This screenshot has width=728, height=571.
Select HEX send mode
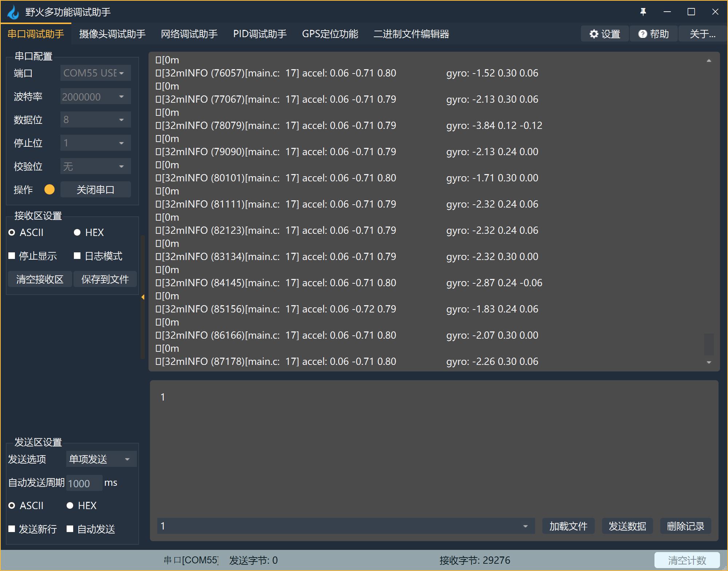point(82,505)
